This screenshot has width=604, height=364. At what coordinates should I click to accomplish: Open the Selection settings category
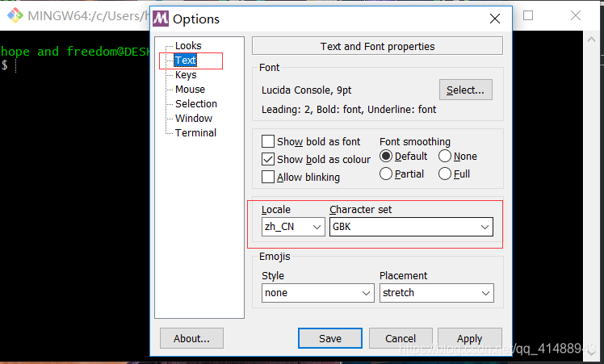pos(196,103)
